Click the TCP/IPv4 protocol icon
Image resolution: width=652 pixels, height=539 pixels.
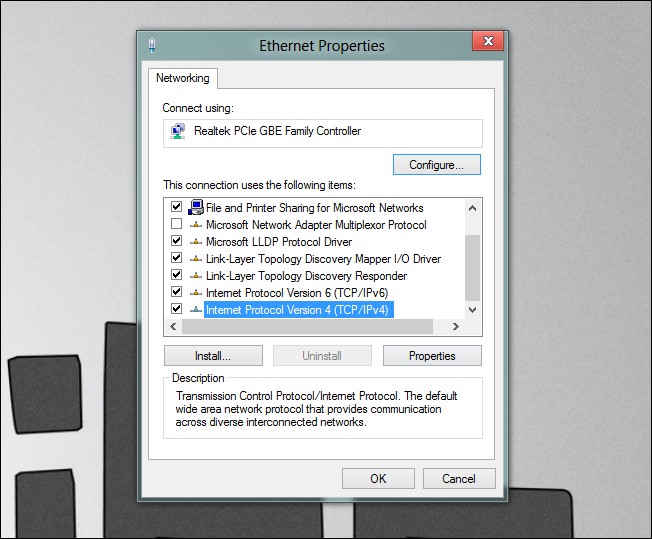pos(195,310)
